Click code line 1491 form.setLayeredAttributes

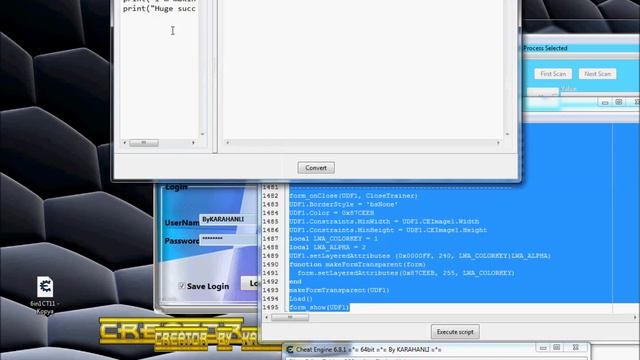pos(406,273)
